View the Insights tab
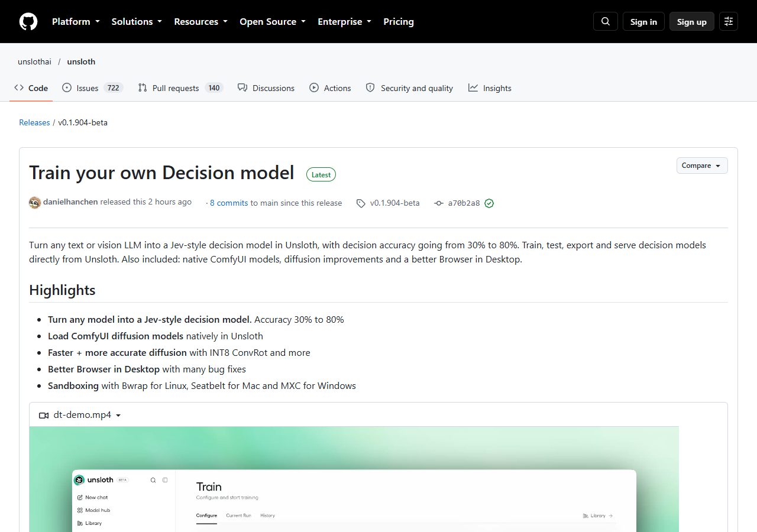The width and height of the screenshot is (757, 532). 490,88
